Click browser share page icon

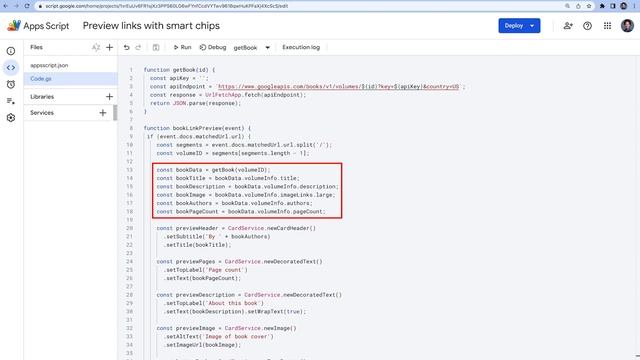click(x=578, y=6)
